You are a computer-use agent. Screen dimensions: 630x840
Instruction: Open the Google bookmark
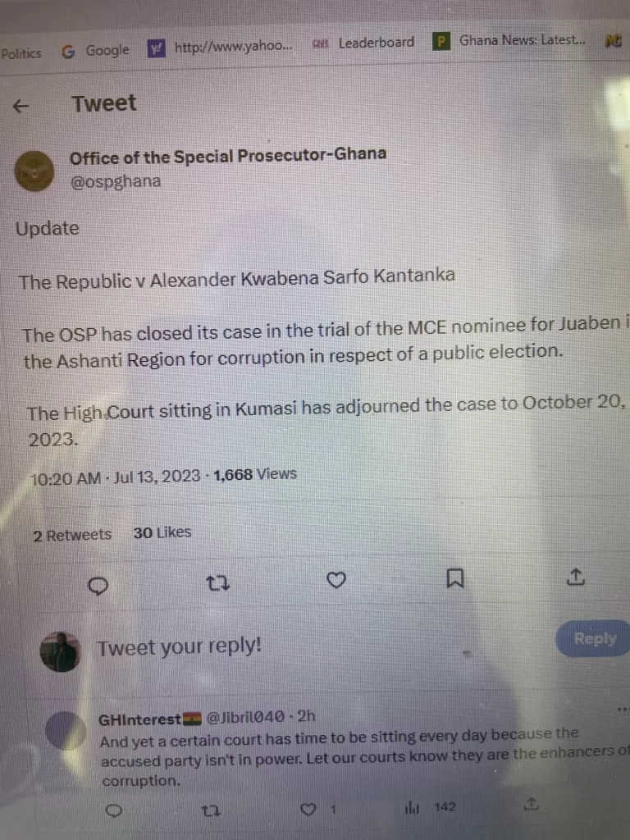pyautogui.click(x=95, y=51)
